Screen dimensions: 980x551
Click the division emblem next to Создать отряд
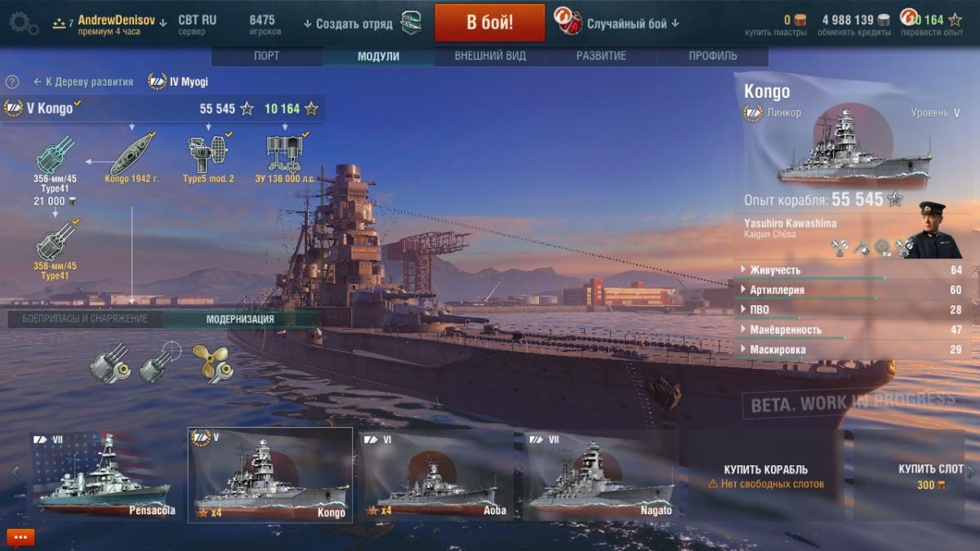pos(412,23)
